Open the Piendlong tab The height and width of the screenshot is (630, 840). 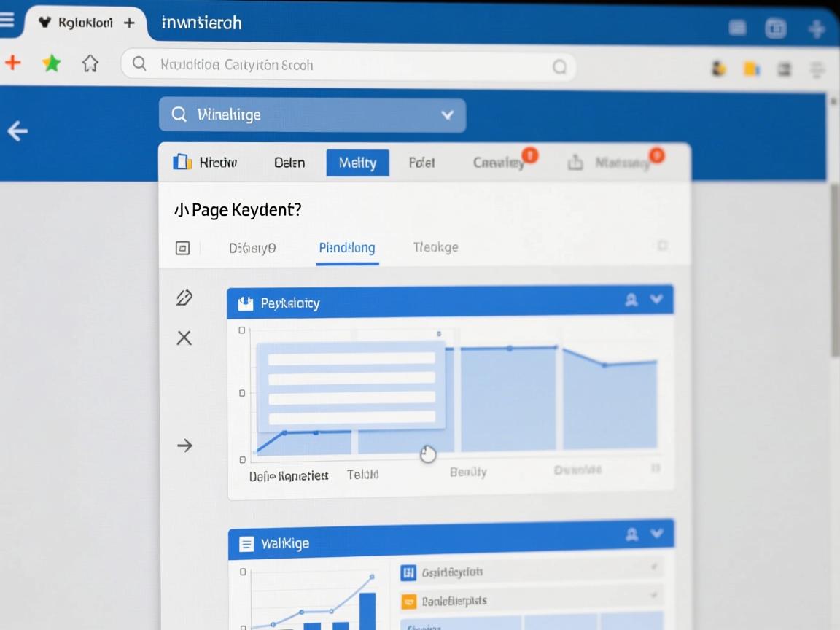click(347, 248)
